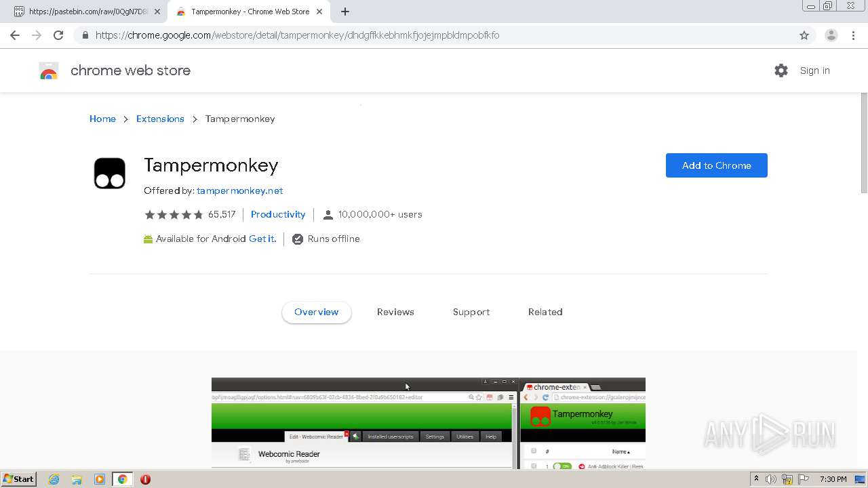Image resolution: width=868 pixels, height=488 pixels.
Task: Open the Support tab
Action: 471,312
